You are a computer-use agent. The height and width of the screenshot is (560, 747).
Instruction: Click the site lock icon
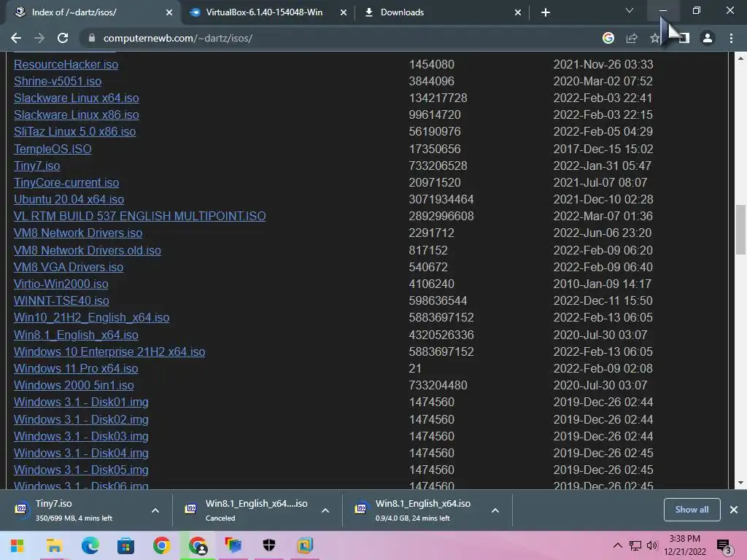coord(92,38)
